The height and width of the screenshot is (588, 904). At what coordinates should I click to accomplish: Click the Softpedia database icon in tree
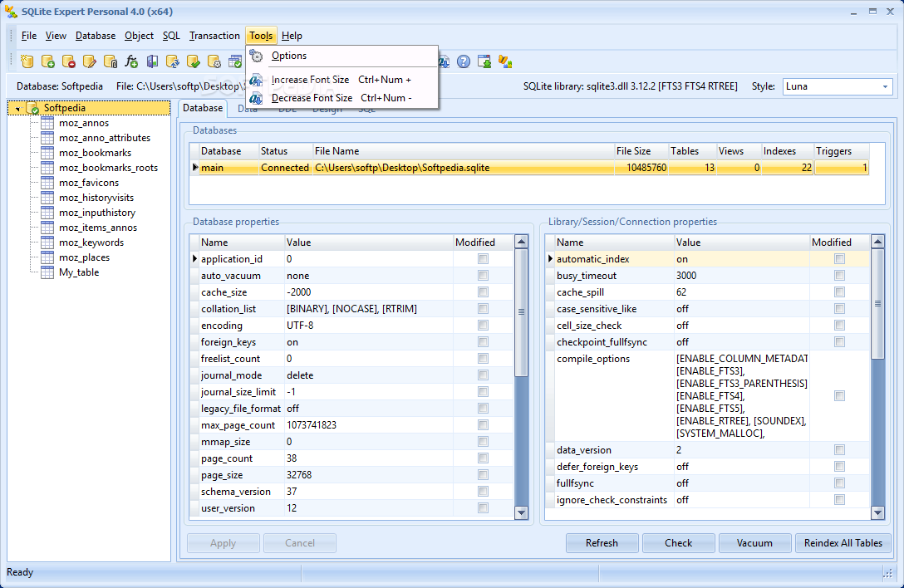click(33, 108)
